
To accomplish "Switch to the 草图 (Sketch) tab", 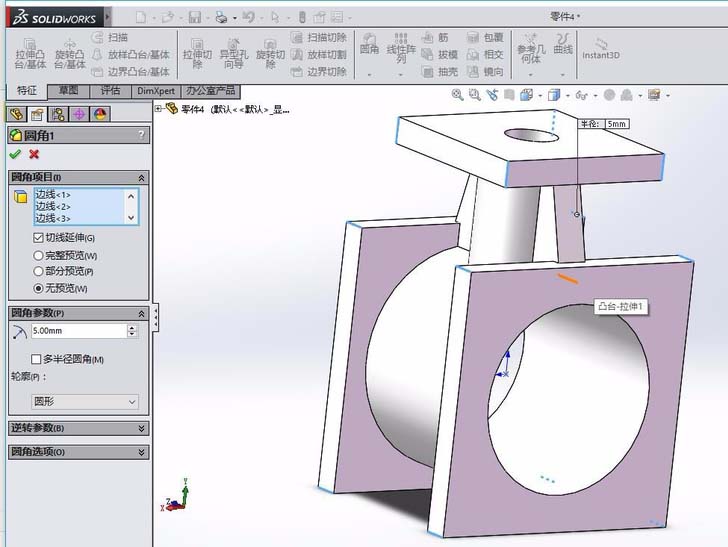I will coord(69,90).
